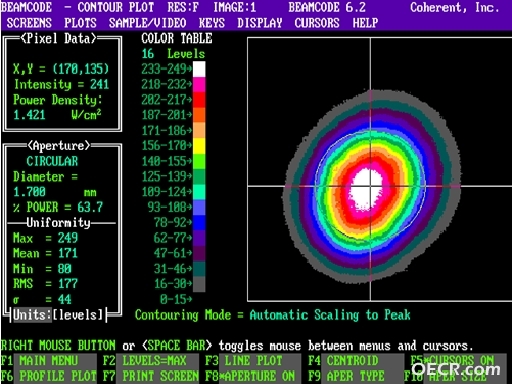Click the 'Min = 80' uniformity value
512x384 pixels.
pos(42,269)
